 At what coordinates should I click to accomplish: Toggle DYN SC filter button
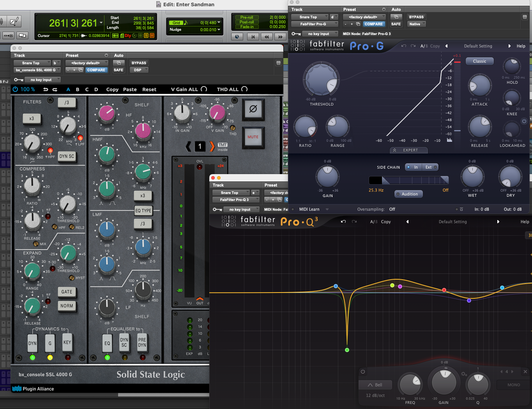tap(67, 156)
